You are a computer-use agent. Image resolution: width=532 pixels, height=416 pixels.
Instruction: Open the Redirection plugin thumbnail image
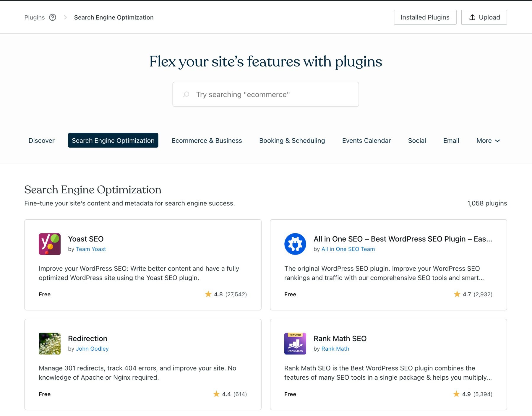49,344
